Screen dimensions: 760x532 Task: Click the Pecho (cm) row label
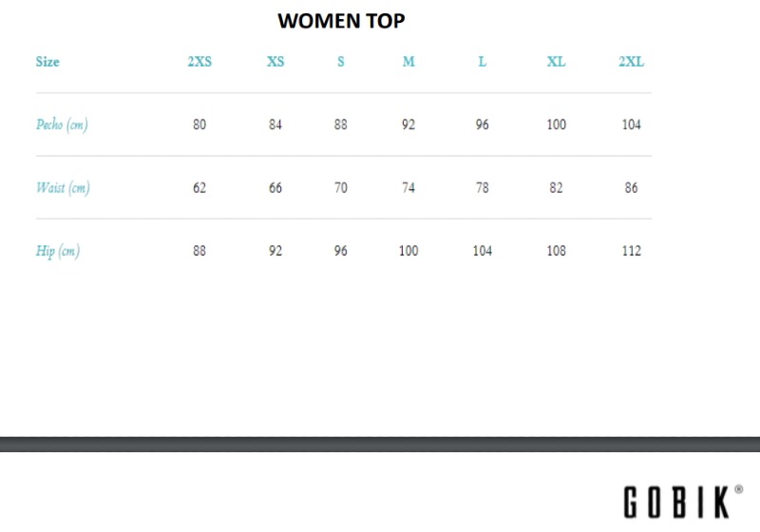pos(62,124)
